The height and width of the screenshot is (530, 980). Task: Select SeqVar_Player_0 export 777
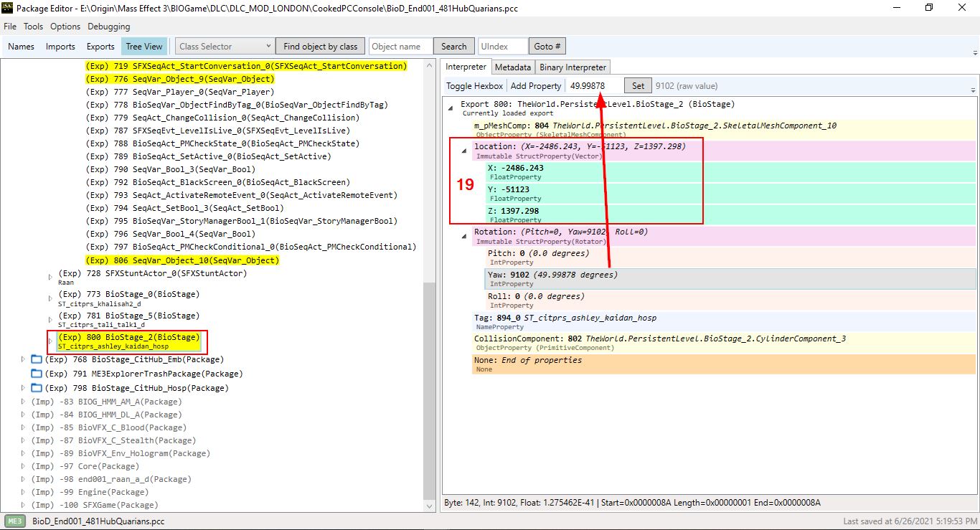coord(179,92)
